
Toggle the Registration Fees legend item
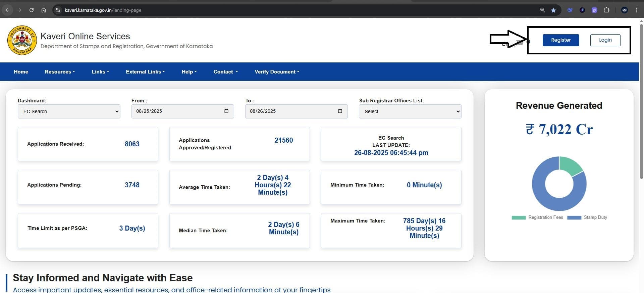(537, 217)
